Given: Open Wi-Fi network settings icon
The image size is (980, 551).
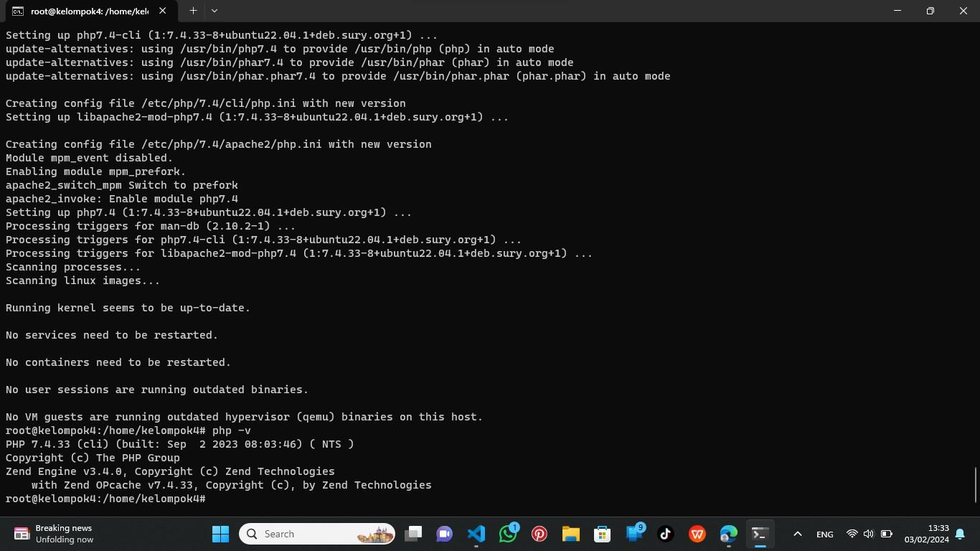Looking at the screenshot, I should pos(852,534).
